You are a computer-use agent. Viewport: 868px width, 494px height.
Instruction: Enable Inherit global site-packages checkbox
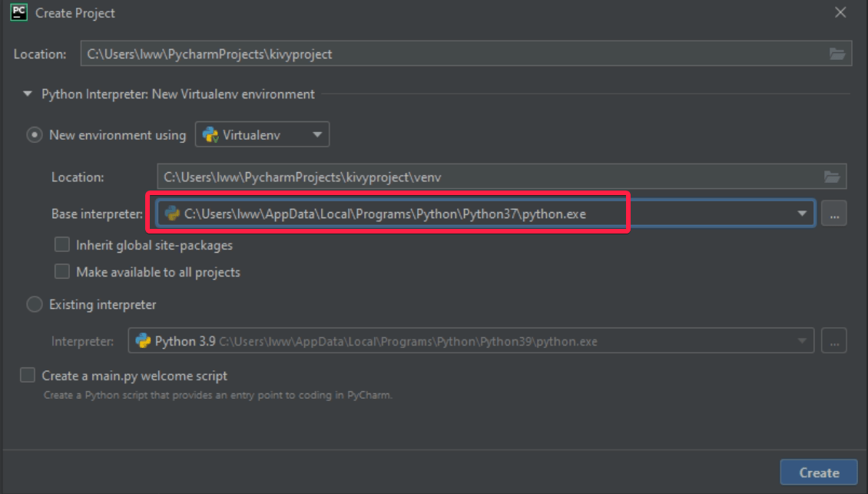[x=62, y=245]
